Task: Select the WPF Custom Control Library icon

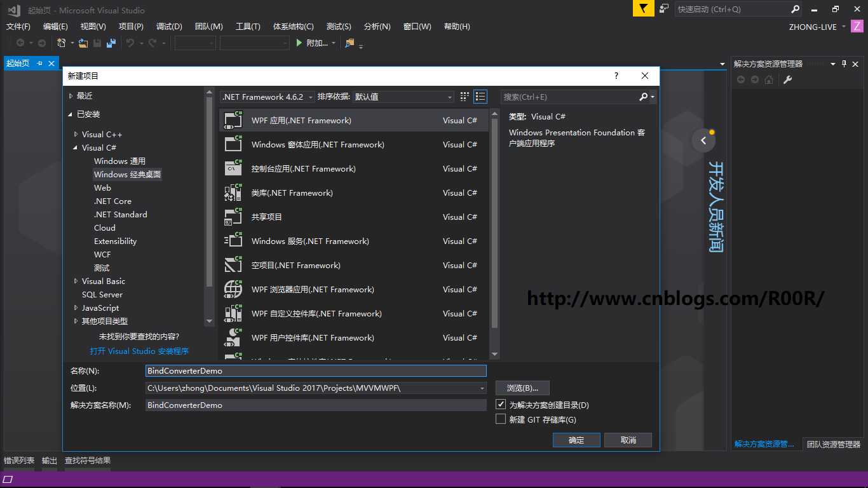Action: 233,313
